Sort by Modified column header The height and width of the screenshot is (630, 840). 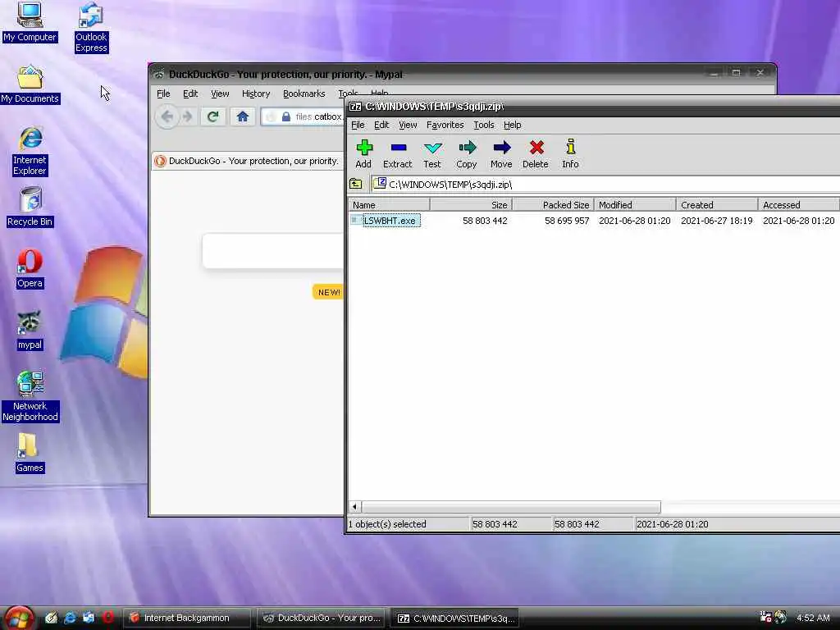[636, 204]
